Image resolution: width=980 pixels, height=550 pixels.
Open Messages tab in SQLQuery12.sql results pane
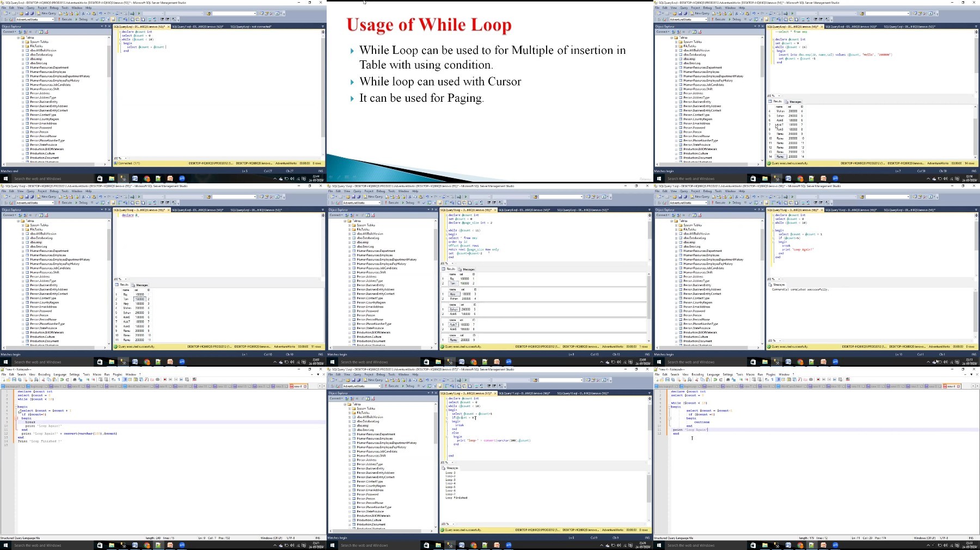[451, 468]
